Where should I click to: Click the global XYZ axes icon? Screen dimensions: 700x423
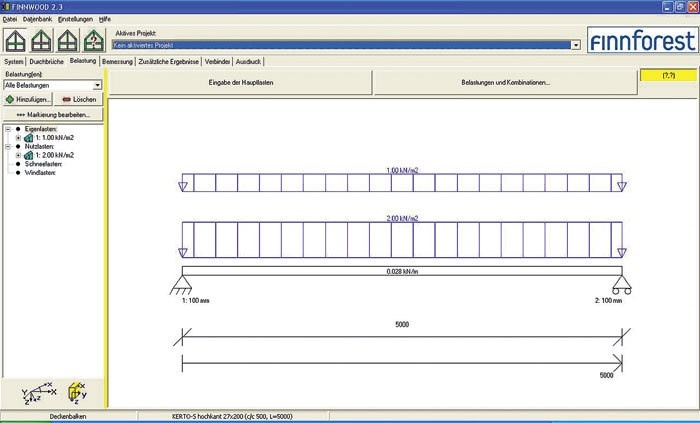(x=38, y=391)
